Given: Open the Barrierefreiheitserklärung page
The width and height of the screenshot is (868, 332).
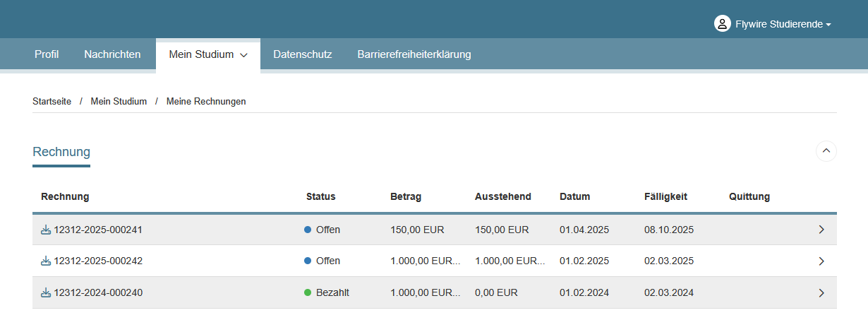Looking at the screenshot, I should pyautogui.click(x=414, y=54).
